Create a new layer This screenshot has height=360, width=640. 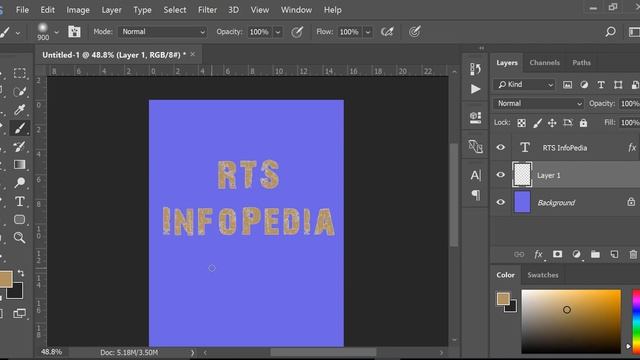[614, 254]
